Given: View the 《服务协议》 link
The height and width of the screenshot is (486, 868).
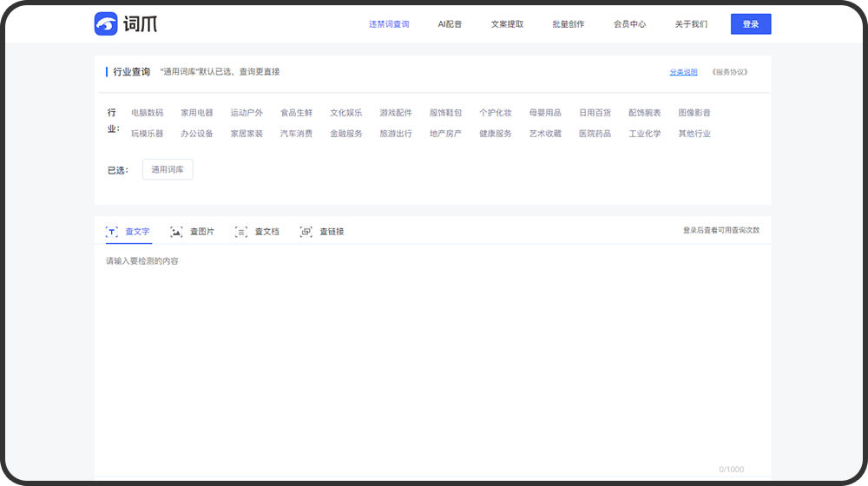Looking at the screenshot, I should (729, 72).
